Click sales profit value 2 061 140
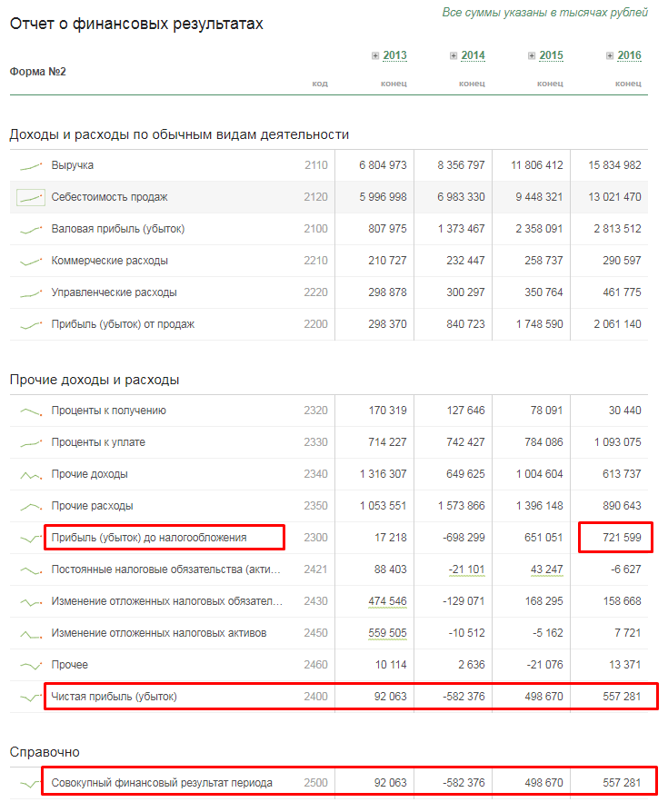The width and height of the screenshot is (668, 812). tap(618, 324)
